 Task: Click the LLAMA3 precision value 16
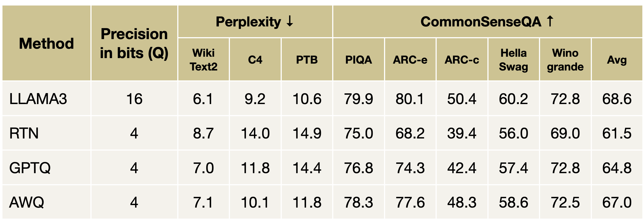[134, 99]
